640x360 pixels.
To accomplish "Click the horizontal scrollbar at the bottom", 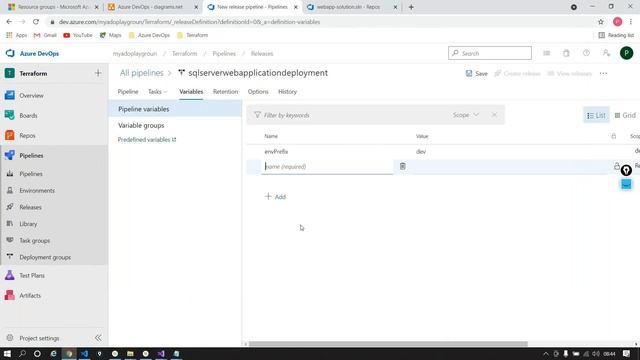I will pyautogui.click(x=388, y=344).
